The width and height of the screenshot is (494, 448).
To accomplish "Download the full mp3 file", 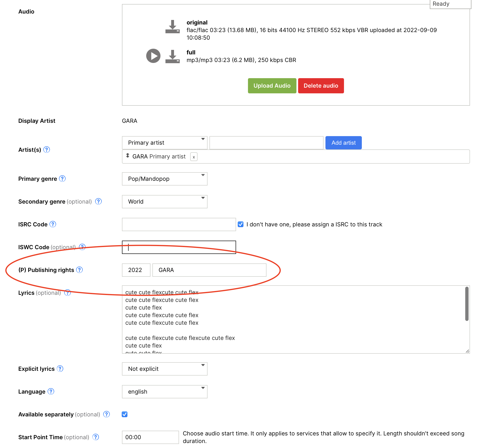I will pyautogui.click(x=172, y=57).
